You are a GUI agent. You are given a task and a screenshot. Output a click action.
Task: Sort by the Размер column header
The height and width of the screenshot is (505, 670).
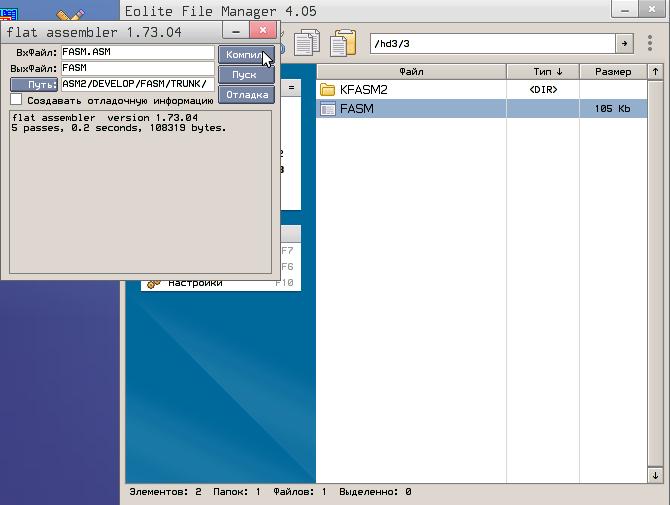pos(613,72)
